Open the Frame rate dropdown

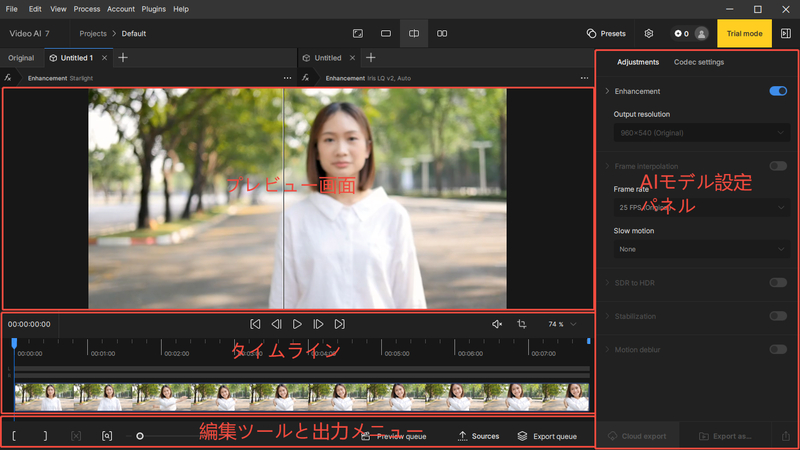point(702,208)
